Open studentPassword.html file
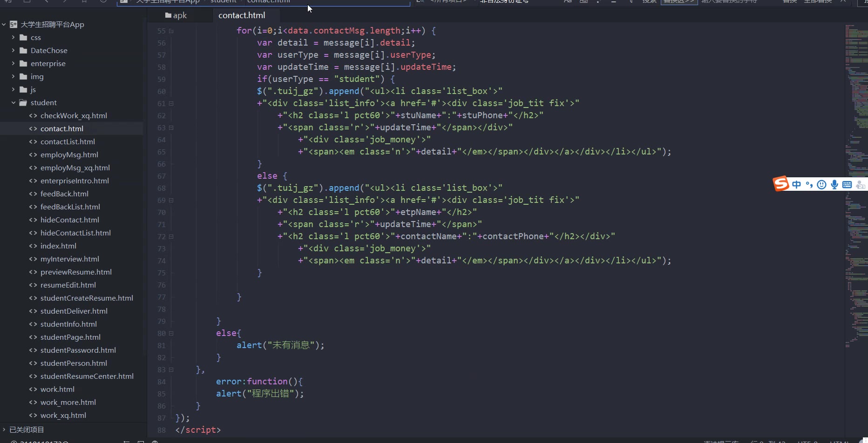 pos(78,350)
